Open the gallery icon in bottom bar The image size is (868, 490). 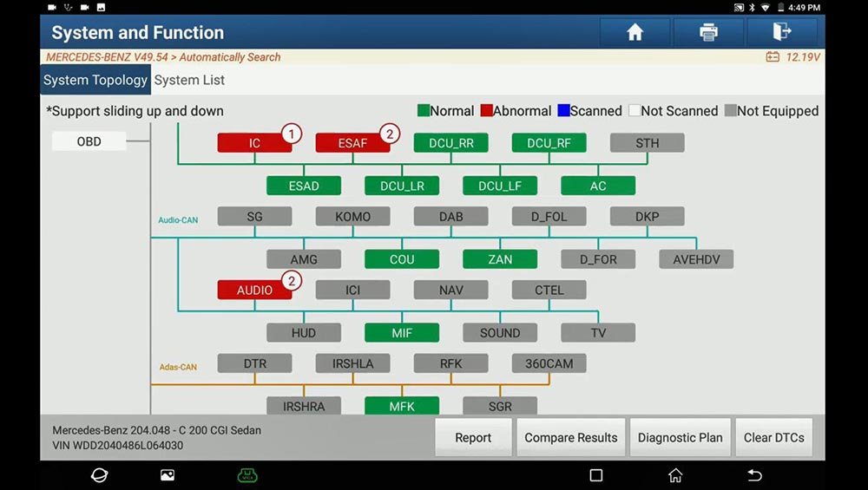click(168, 475)
